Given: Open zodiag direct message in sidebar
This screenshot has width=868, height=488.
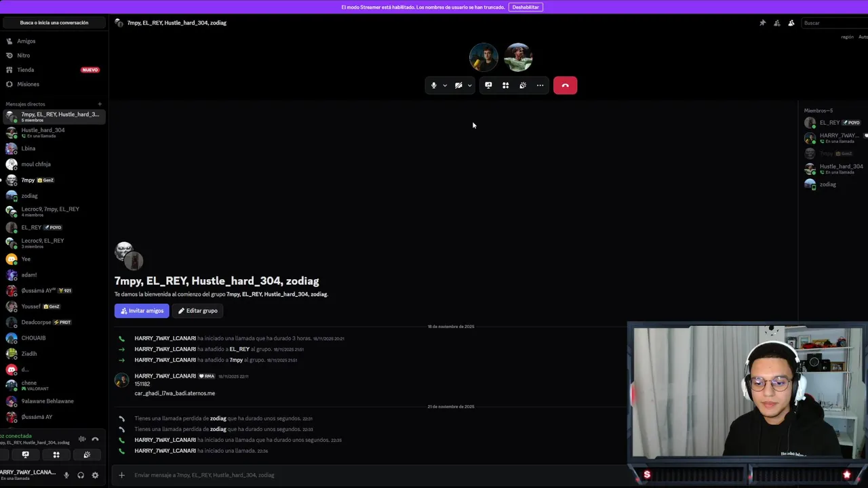Looking at the screenshot, I should coord(54,196).
